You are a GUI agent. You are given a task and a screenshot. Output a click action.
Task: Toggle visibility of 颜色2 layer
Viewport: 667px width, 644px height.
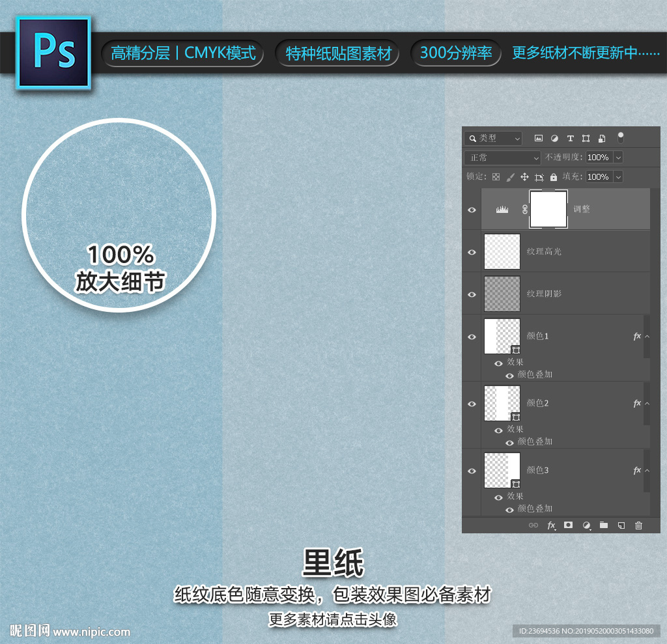click(472, 404)
